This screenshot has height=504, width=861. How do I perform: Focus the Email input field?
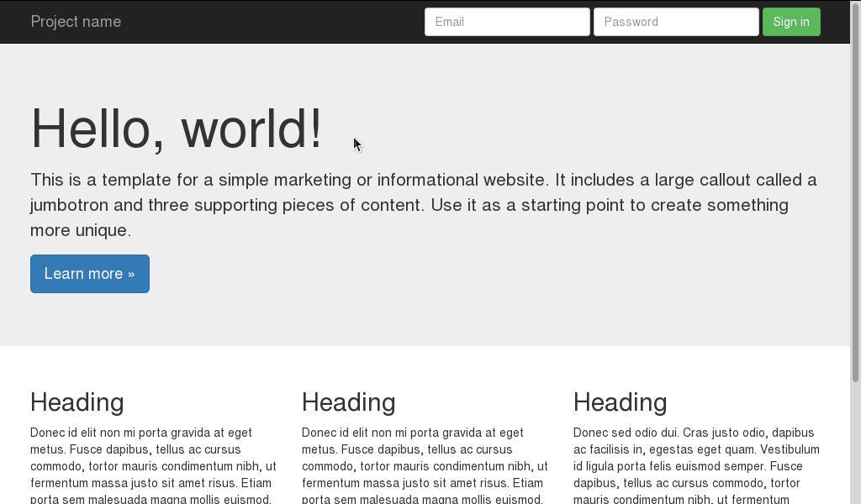(507, 22)
